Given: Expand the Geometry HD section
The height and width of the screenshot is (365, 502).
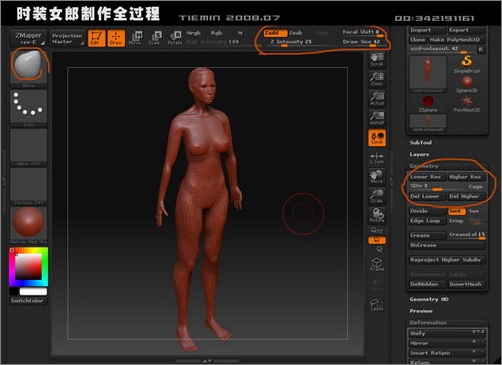Looking at the screenshot, I should click(429, 299).
